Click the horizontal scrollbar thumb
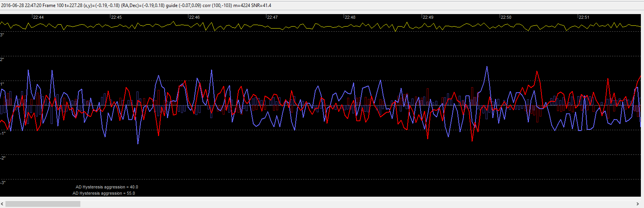The image size is (644, 208). coord(43,204)
